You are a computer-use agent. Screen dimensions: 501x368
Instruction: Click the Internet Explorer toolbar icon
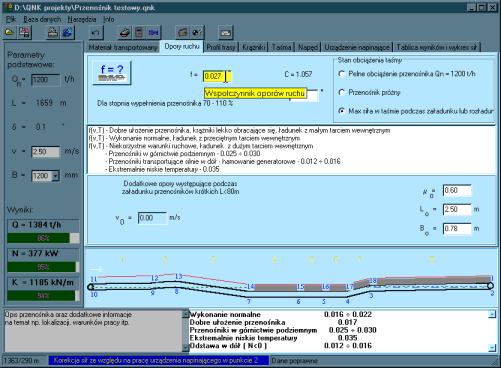click(x=67, y=33)
